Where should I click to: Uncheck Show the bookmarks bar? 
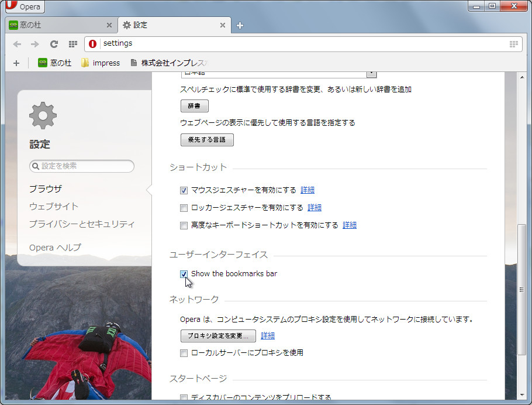tap(184, 274)
